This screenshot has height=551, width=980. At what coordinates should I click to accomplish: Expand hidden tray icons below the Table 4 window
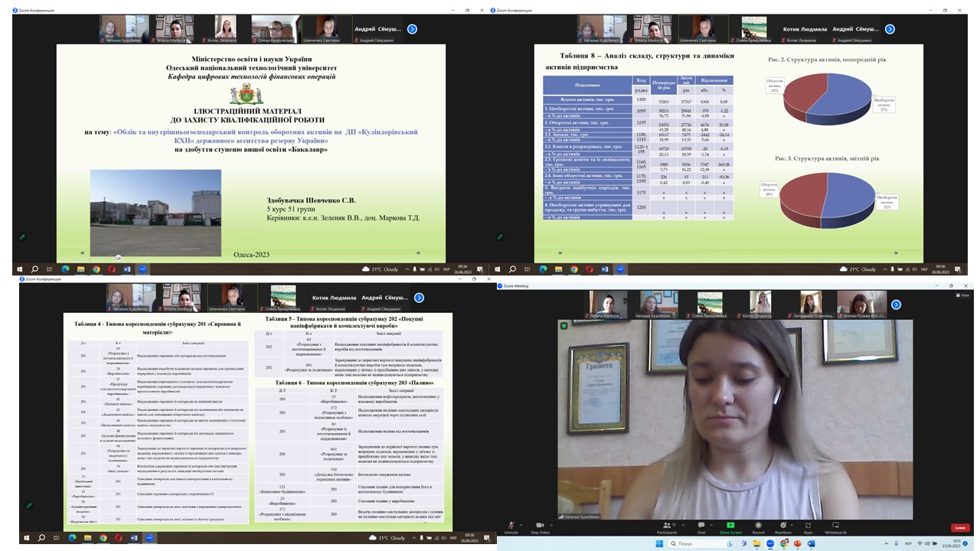click(413, 537)
